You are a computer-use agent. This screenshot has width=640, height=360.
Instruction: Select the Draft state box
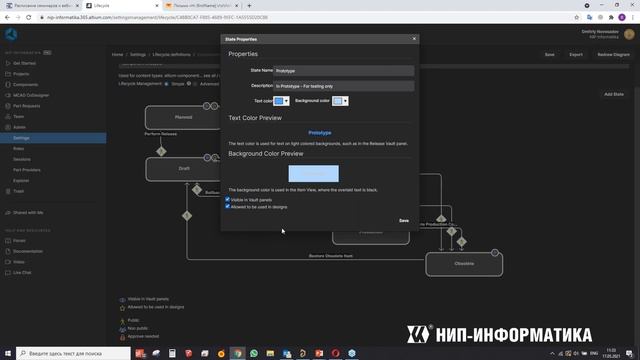tap(183, 169)
